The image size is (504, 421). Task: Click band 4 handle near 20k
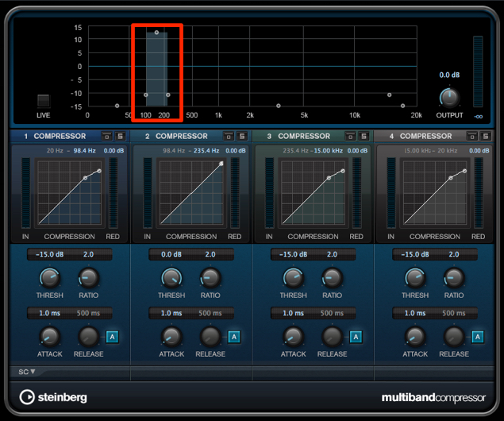click(402, 106)
